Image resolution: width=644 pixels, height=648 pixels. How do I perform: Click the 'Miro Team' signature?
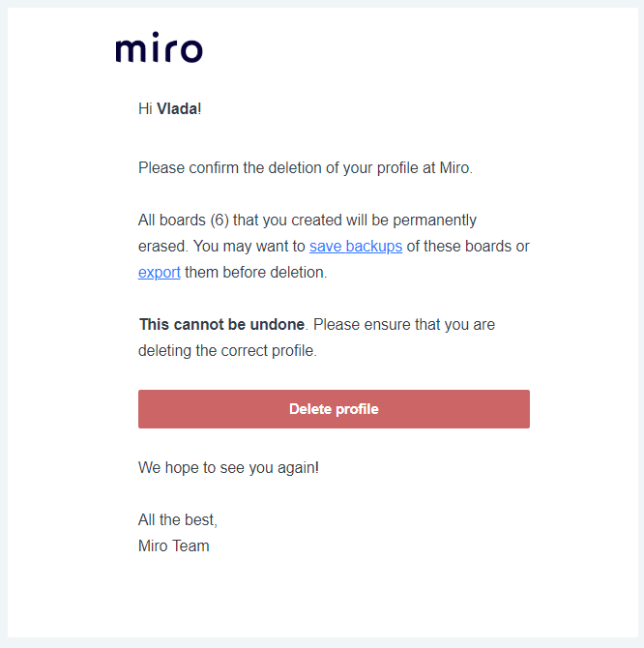click(174, 546)
